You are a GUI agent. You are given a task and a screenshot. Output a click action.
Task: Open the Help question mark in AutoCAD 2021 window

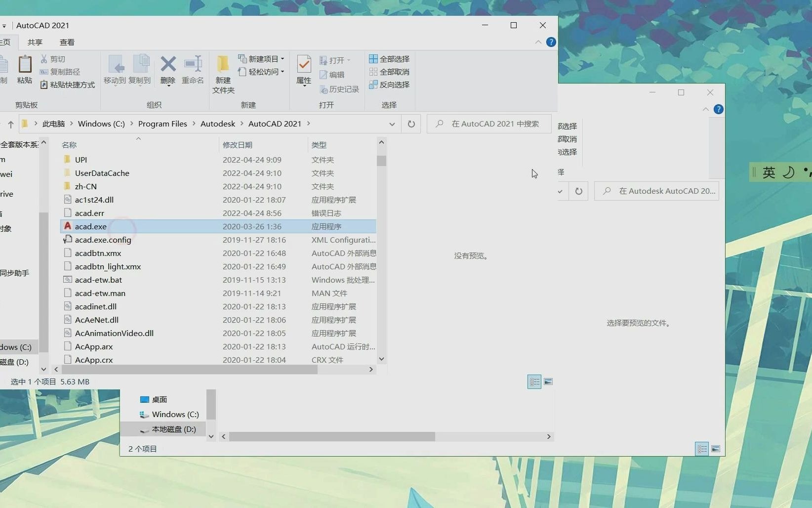coord(551,42)
